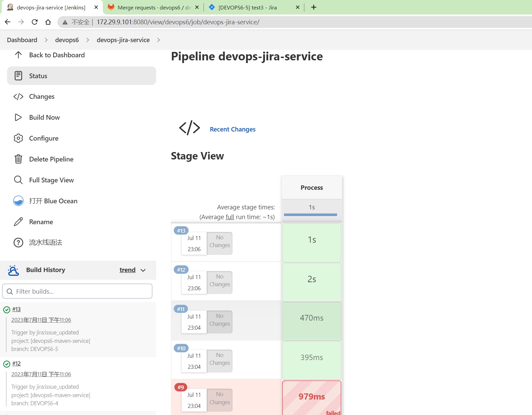Viewport: 532px width, 415px height.
Task: Switch to the Merge requests devops6 tab
Action: 153,7
